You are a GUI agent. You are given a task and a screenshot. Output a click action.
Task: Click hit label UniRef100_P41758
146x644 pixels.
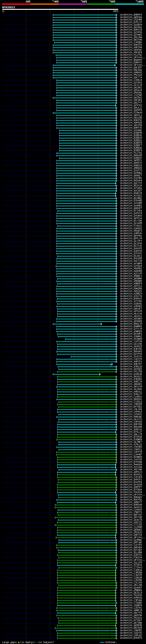point(131,371)
